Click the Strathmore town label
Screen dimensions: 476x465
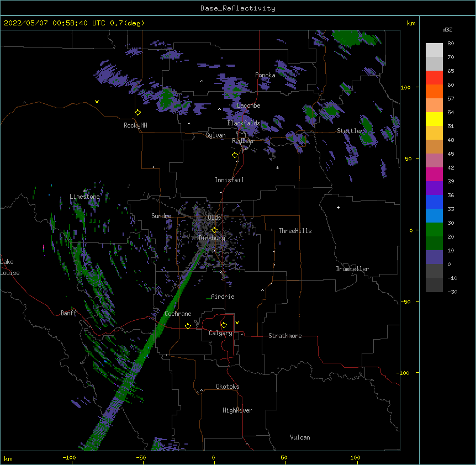point(285,336)
